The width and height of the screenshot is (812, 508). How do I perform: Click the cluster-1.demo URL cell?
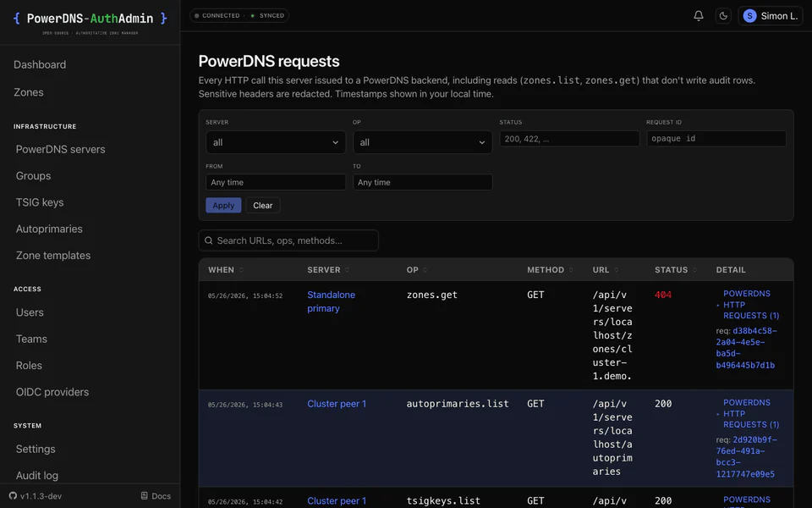(612, 335)
